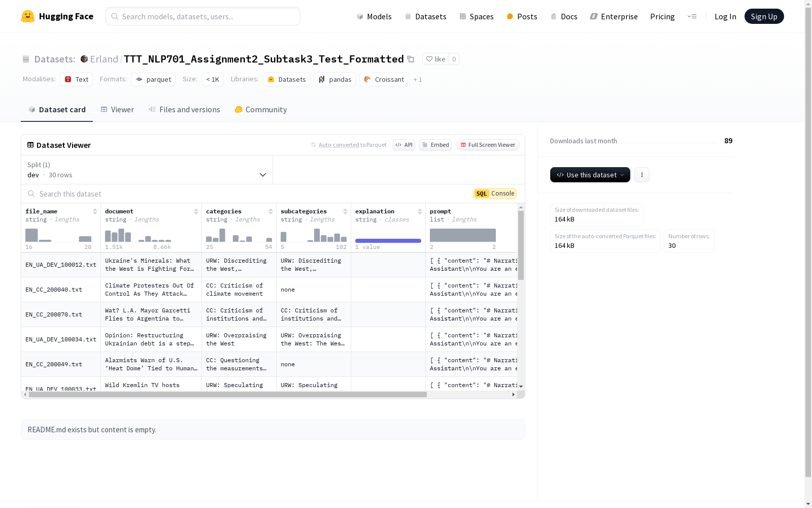812x508 pixels.
Task: Click the Erland user avatar
Action: point(84,59)
